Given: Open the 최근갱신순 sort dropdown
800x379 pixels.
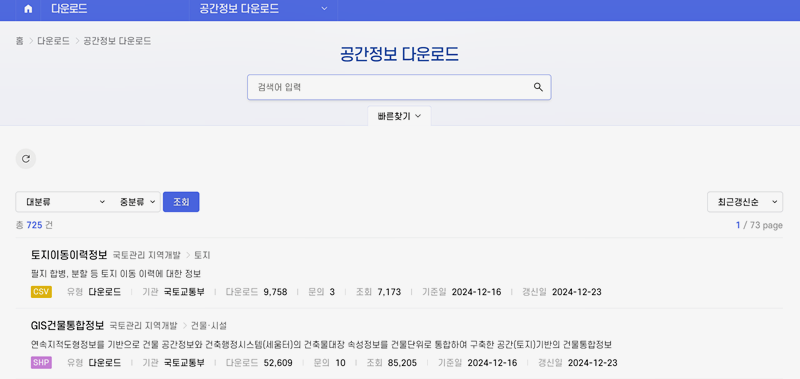Looking at the screenshot, I should click(745, 202).
